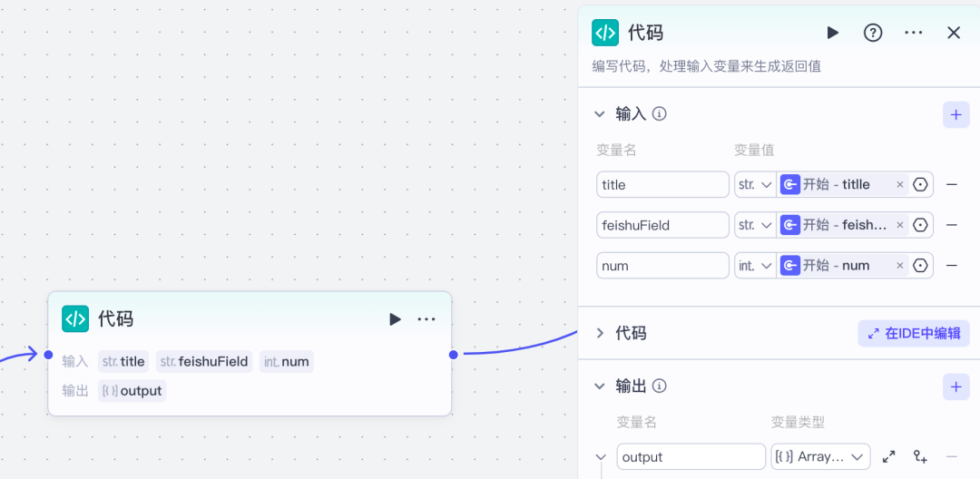Viewport: 980px width, 479px height.
Task: Click the code icon in panel header
Action: 605,33
